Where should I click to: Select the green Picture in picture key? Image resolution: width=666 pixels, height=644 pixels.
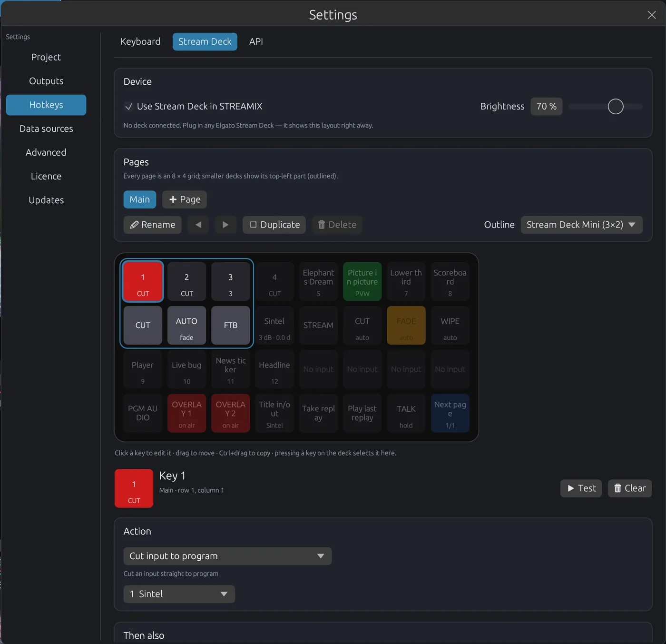click(362, 281)
